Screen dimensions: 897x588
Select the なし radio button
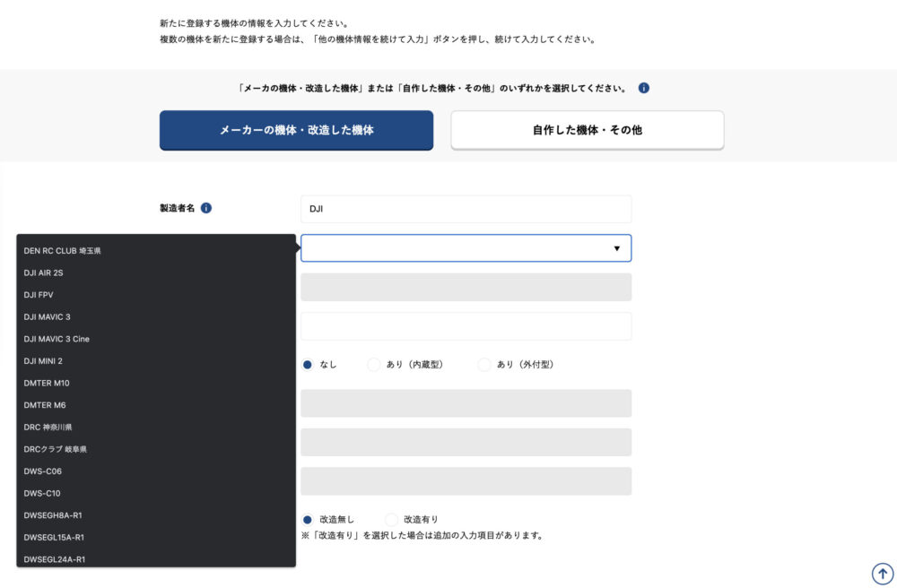[x=308, y=365]
